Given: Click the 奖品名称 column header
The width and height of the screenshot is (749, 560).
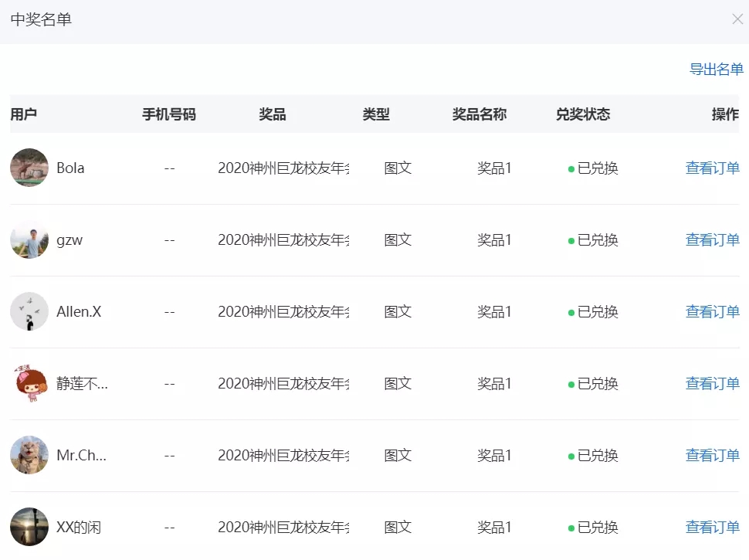Looking at the screenshot, I should (x=478, y=114).
